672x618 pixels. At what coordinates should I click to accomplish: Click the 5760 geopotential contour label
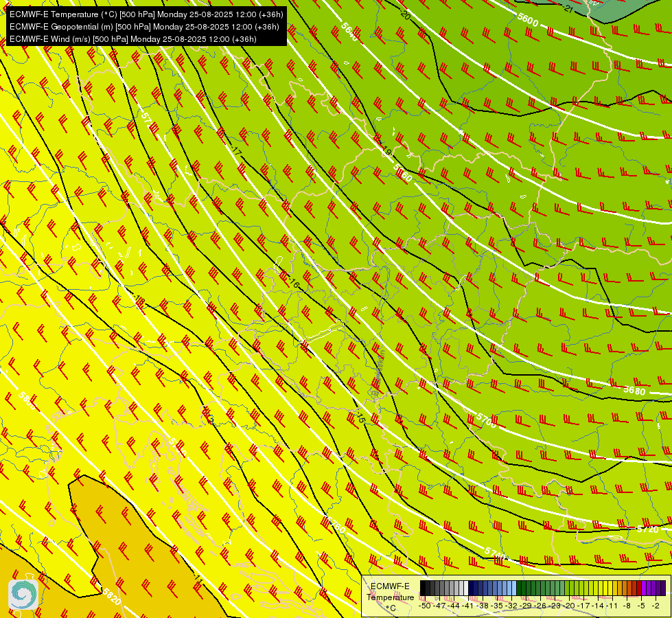[336, 525]
